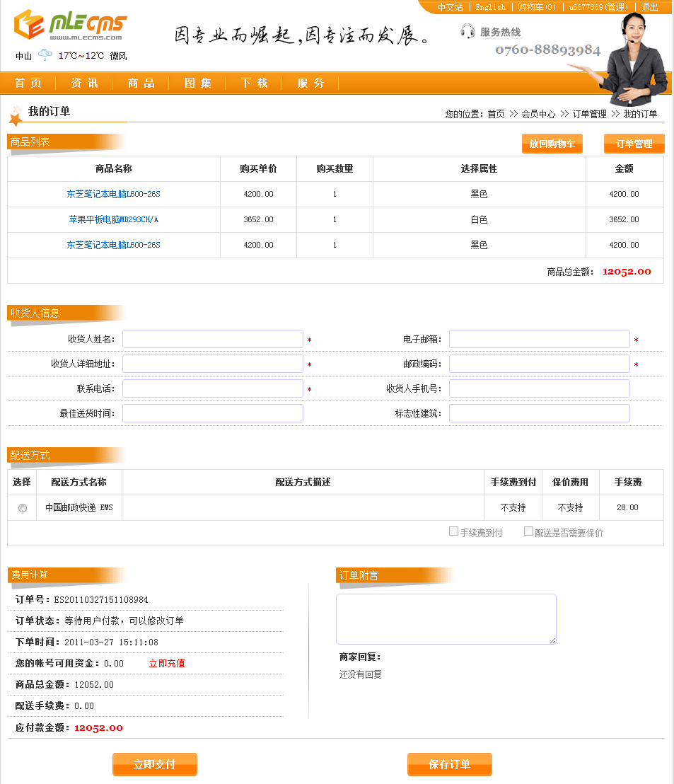Click the 商品列表 section heading
This screenshot has height=784, width=674.
30,142
